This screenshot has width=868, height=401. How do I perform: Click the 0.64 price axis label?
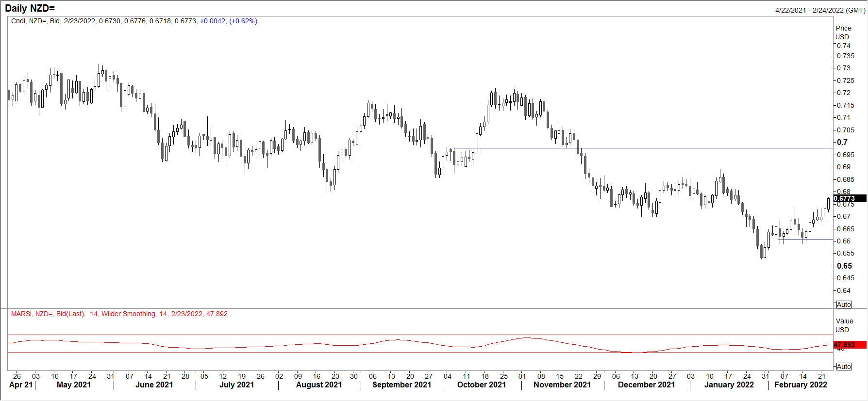tap(844, 290)
